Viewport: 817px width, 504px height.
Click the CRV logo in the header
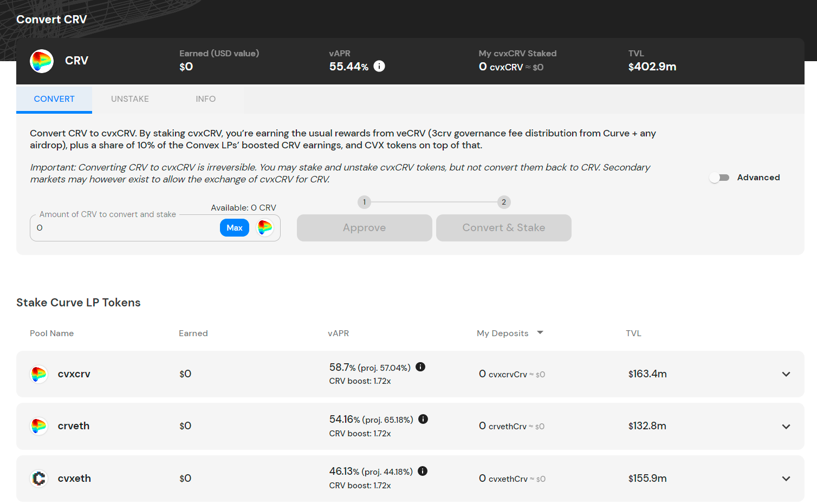coord(42,61)
